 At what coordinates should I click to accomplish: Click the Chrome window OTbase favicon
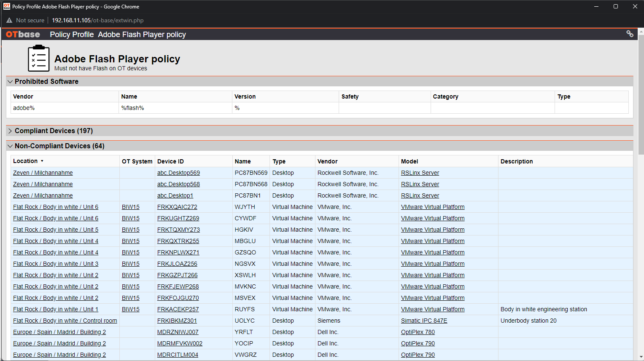(x=6, y=6)
